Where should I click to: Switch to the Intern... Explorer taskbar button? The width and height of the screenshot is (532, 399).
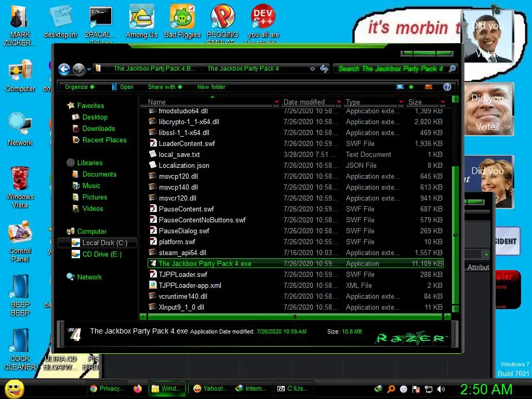(x=251, y=389)
